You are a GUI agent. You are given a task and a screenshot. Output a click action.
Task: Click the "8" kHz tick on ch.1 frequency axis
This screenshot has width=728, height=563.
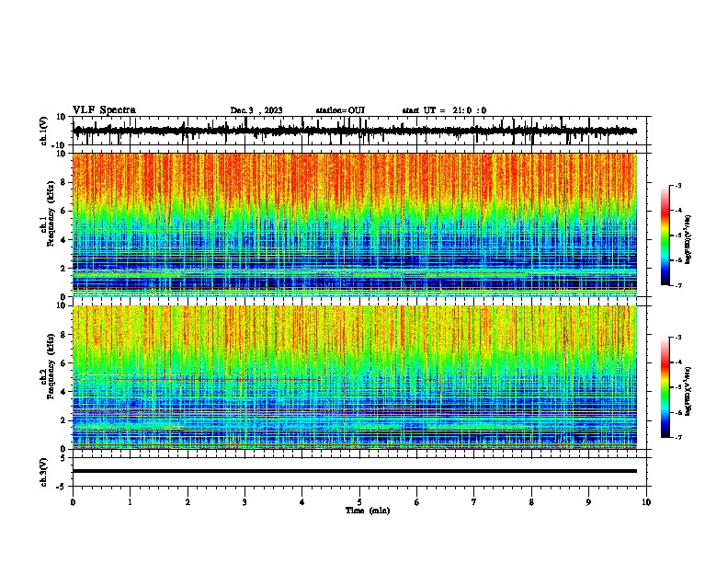(64, 182)
